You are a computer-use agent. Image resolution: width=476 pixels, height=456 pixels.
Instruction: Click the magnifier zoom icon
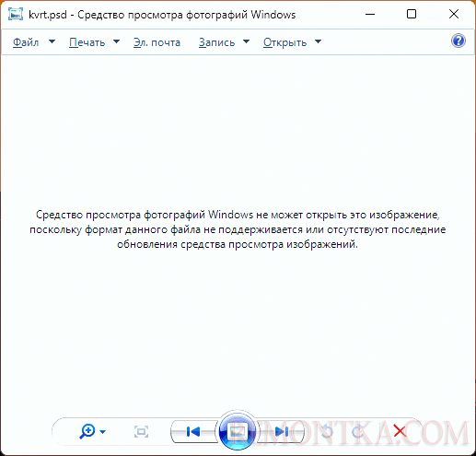click(87, 431)
